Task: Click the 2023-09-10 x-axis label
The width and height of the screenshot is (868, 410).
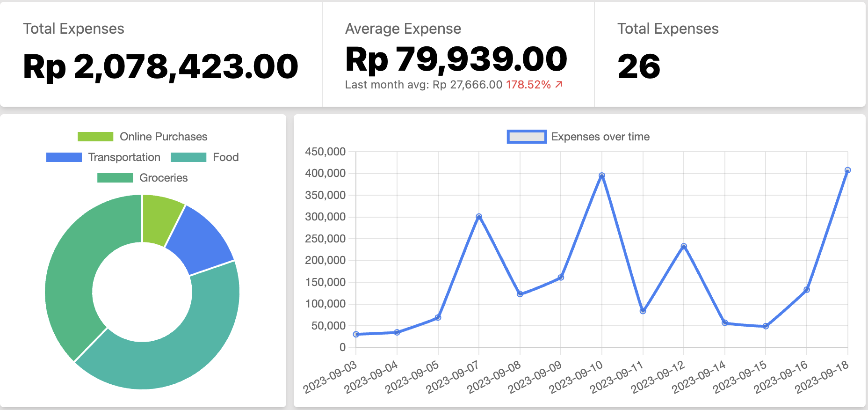Action: point(576,377)
